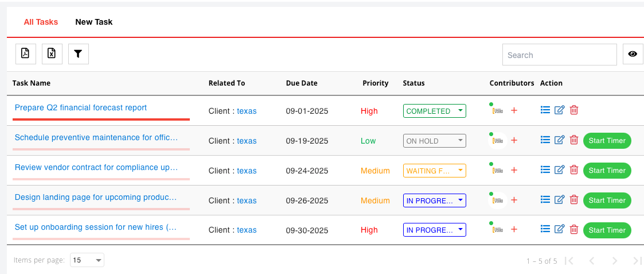644x274 pixels.
Task: Export task list to Excel file
Action: (x=52, y=54)
